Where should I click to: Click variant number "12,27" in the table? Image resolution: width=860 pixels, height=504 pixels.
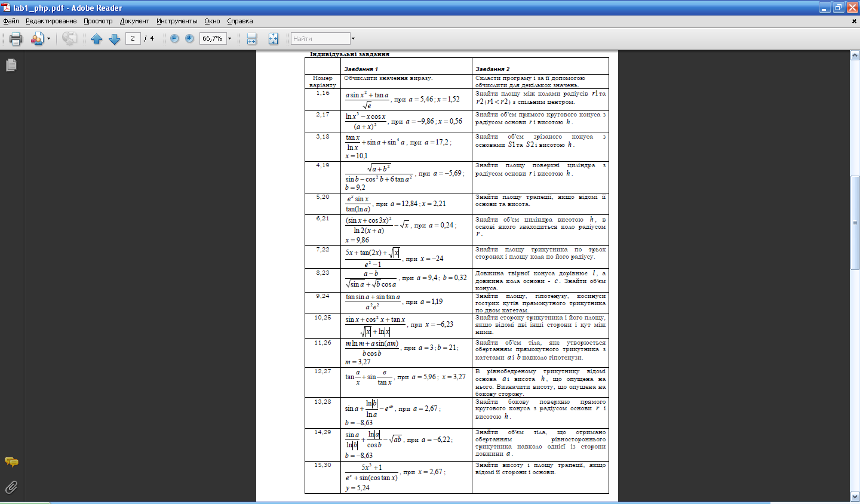coord(322,371)
